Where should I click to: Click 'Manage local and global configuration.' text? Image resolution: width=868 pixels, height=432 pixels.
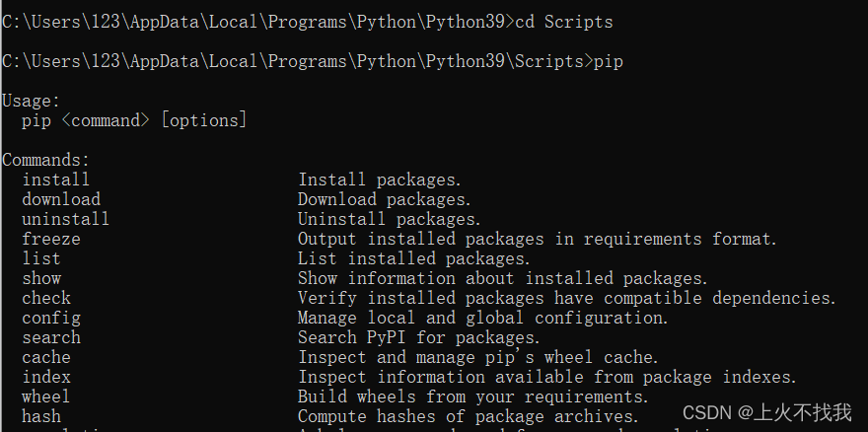pyautogui.click(x=483, y=319)
